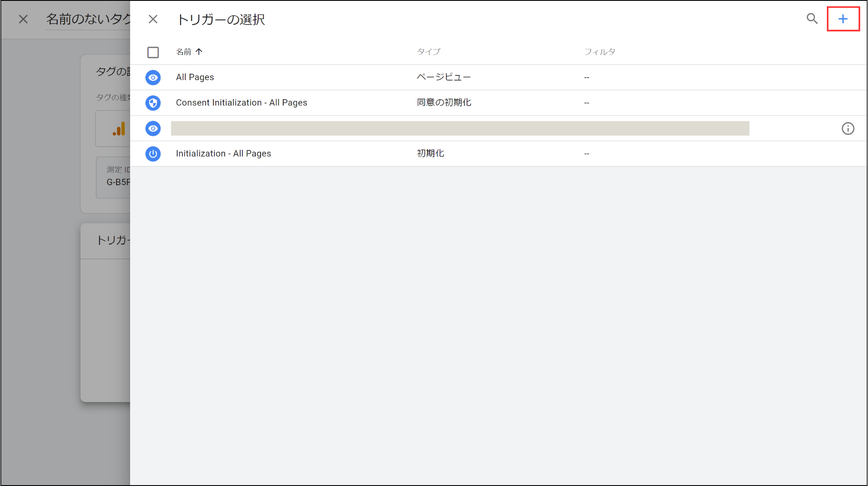
Task: Select the All Pages trigger
Action: pyautogui.click(x=498, y=77)
